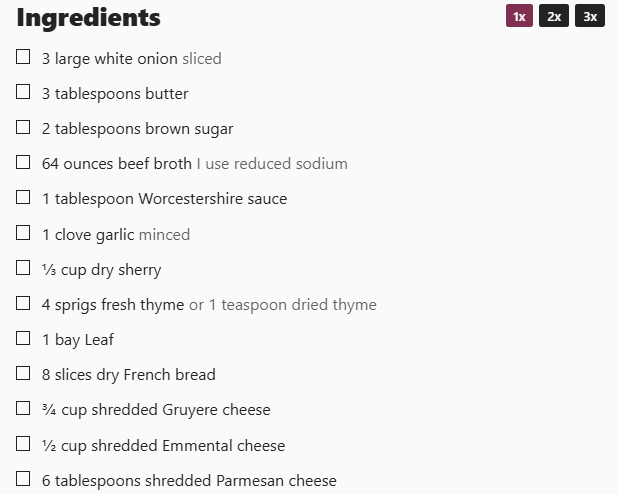Click the 64 ounces beef broth text
The width and height of the screenshot is (618, 494).
click(117, 164)
